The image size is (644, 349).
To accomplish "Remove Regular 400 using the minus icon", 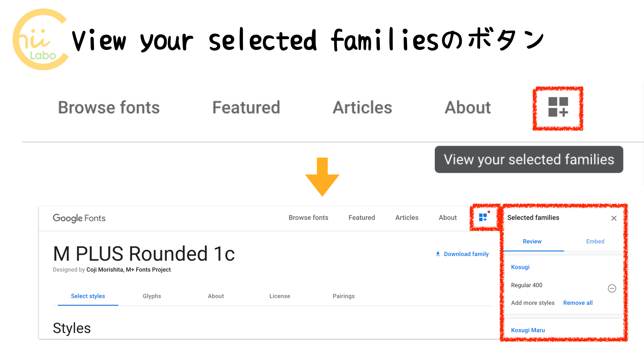I will pyautogui.click(x=612, y=288).
